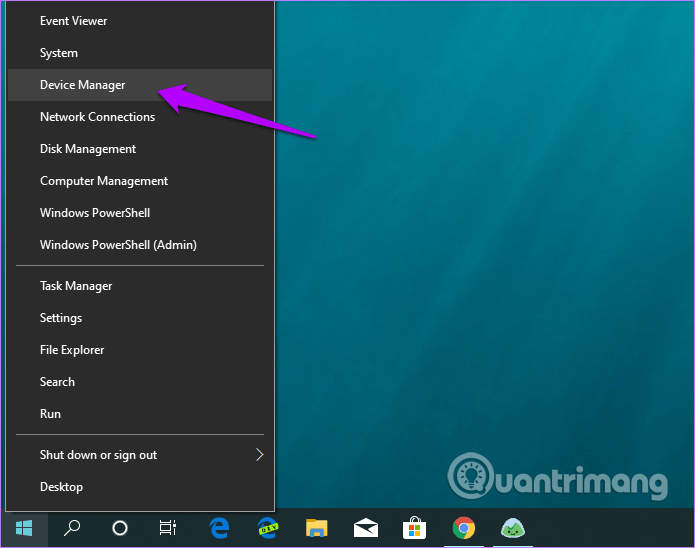This screenshot has width=695, height=548.
Task: Open the Mail app taskbar icon
Action: [x=366, y=528]
